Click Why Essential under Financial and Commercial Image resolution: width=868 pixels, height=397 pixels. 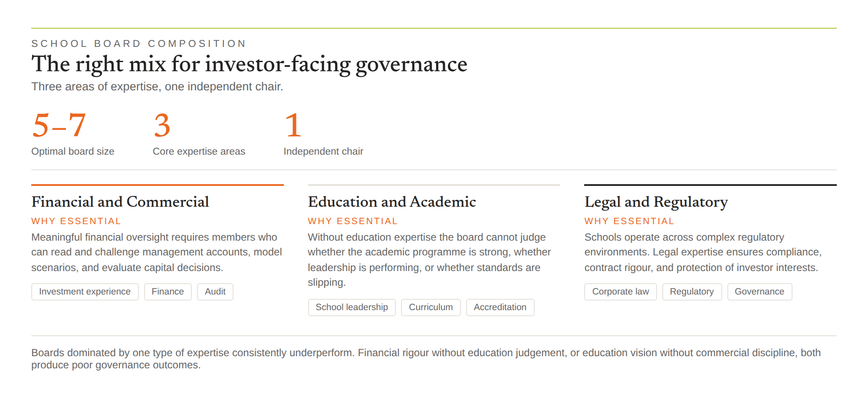pos(76,221)
